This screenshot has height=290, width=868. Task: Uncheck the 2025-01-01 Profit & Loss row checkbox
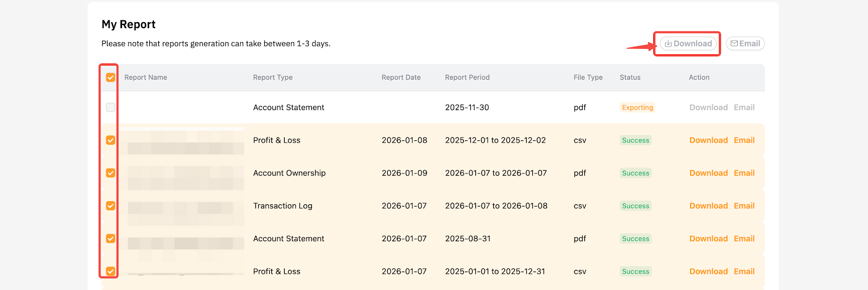[x=111, y=271]
